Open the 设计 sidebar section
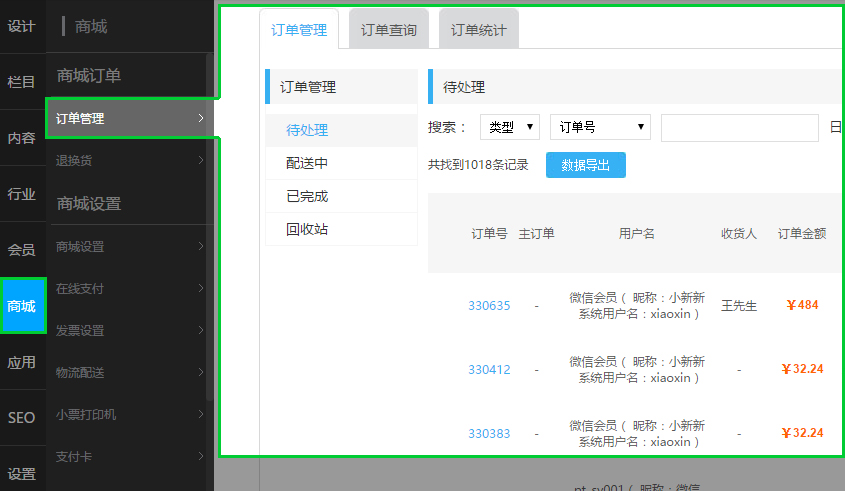The width and height of the screenshot is (845, 491). click(x=22, y=26)
